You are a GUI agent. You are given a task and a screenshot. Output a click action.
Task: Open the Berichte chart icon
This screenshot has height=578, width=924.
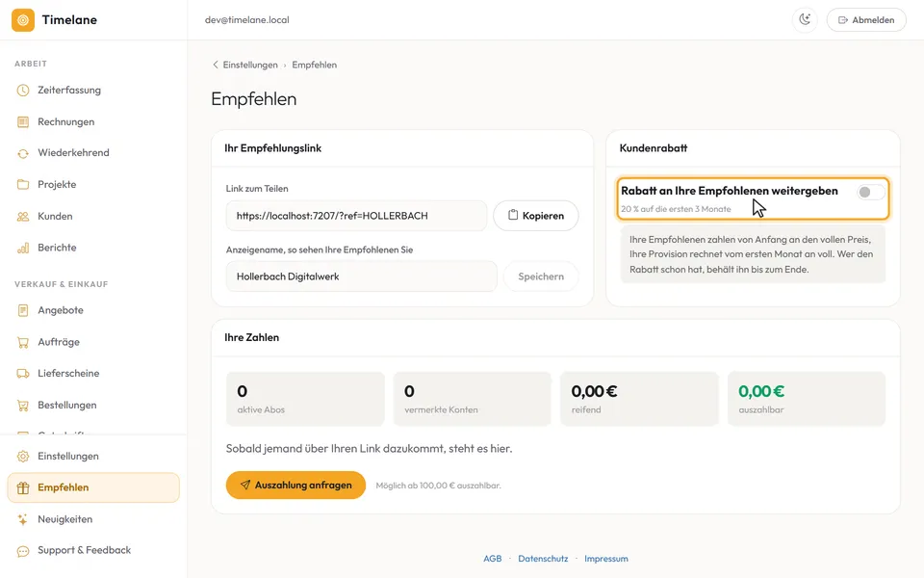coord(23,248)
